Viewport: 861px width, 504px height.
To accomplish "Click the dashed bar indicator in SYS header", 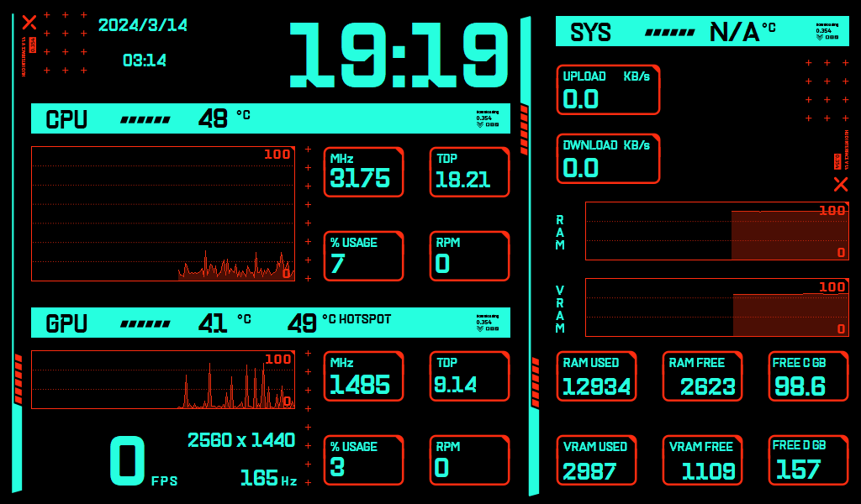I will 669,33.
